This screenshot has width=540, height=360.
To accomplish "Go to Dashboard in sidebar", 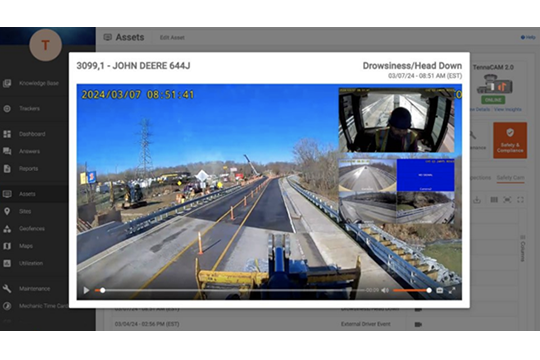I will point(32,134).
